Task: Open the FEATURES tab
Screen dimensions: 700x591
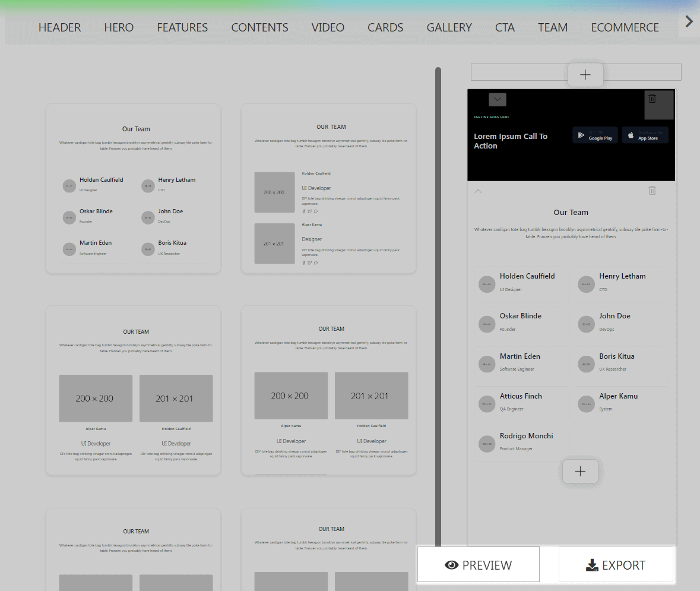Action: coord(182,27)
